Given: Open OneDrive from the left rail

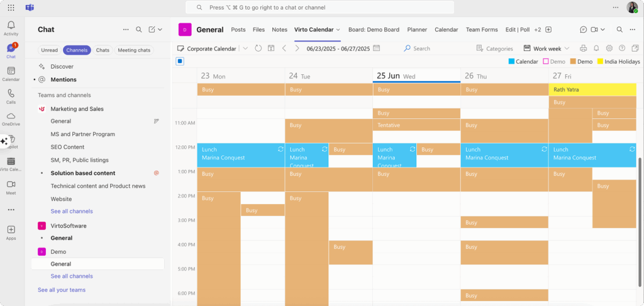Looking at the screenshot, I should 11,119.
